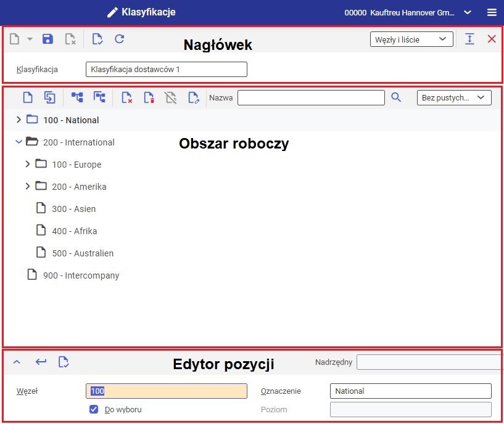
Task: Click the Nazwa search field
Action: tap(311, 97)
